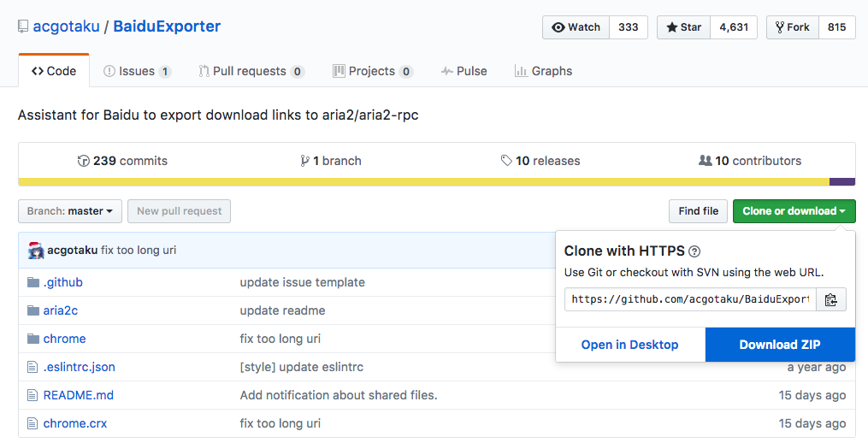Click the repository book icon beside acgotaku
868x443 pixels.
(x=23, y=27)
